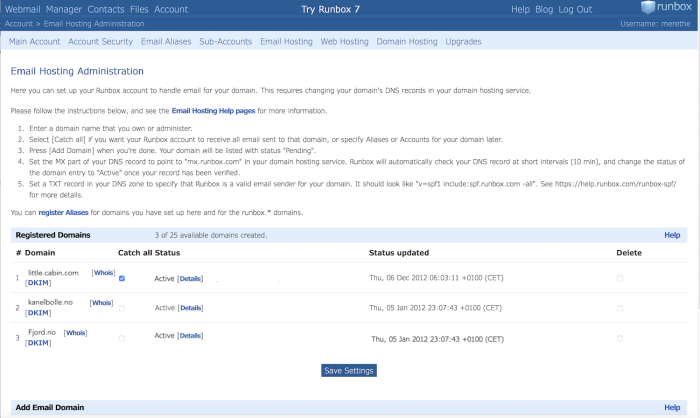Open Whois for kanelbolle.no
The width and height of the screenshot is (700, 418).
point(102,303)
